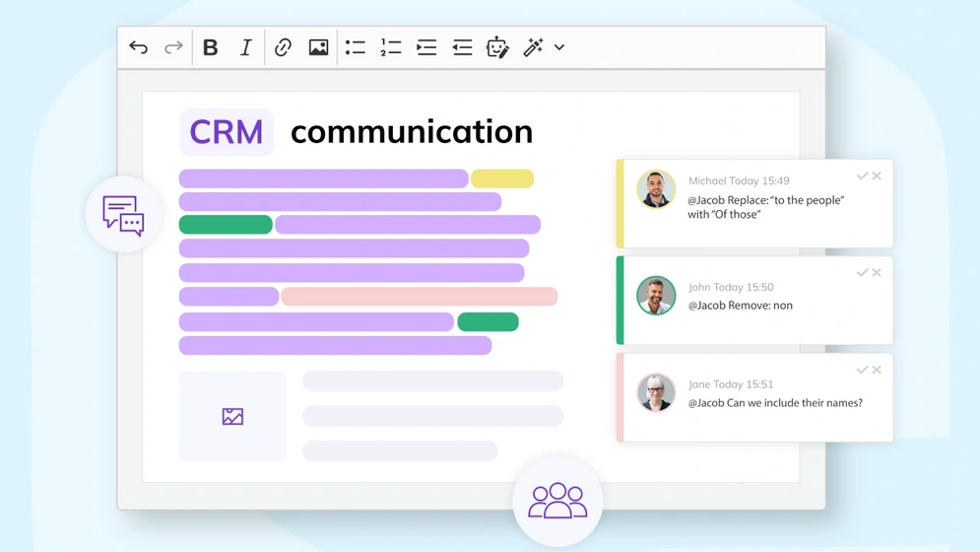Resolve Michael's comment with the checkmark
The width and height of the screenshot is (980, 552).
pyautogui.click(x=863, y=175)
